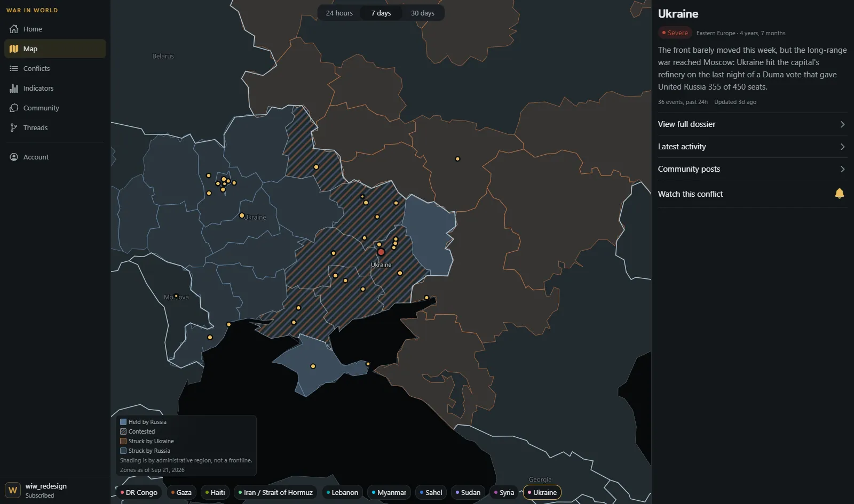Click the Indicators bar chart icon

click(14, 88)
